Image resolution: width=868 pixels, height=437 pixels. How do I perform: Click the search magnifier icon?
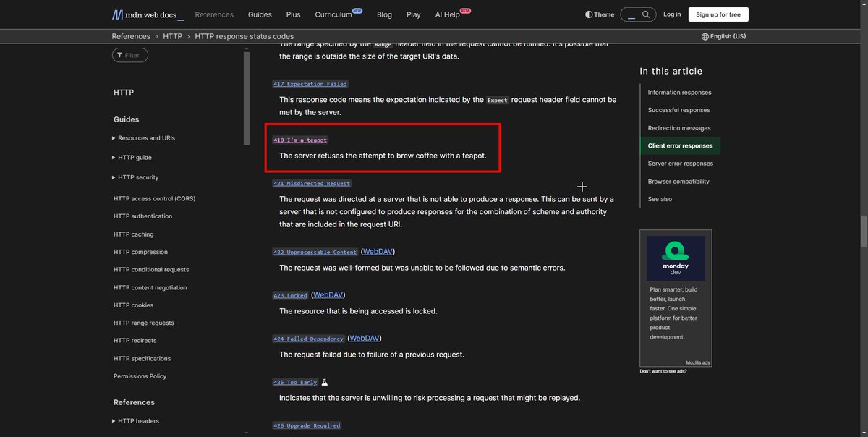point(646,14)
